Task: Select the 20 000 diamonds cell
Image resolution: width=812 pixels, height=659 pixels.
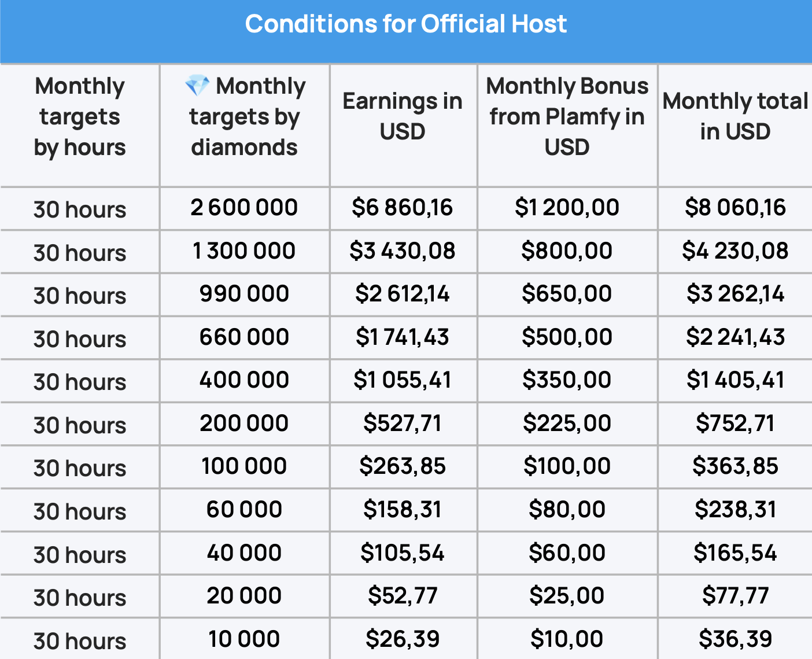Action: pyautogui.click(x=244, y=596)
